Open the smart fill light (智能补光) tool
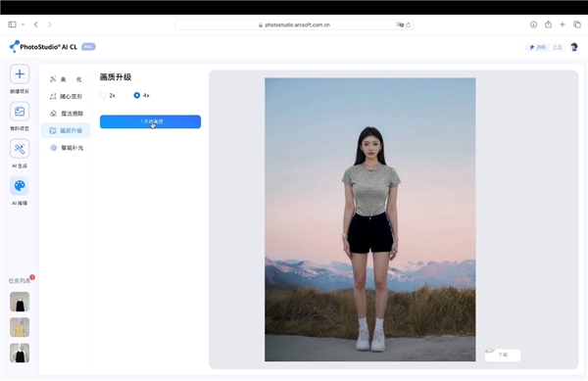The height and width of the screenshot is (381, 588). pyautogui.click(x=66, y=148)
